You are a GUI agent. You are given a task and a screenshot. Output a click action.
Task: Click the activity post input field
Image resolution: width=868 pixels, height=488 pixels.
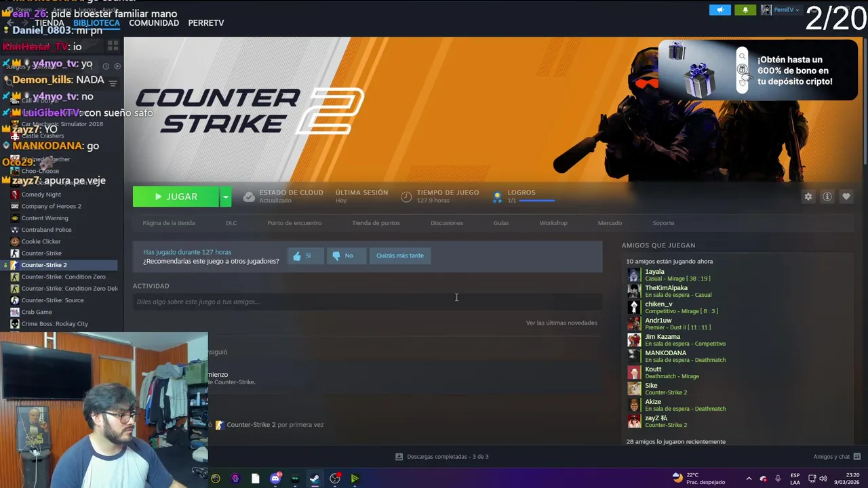pyautogui.click(x=368, y=302)
